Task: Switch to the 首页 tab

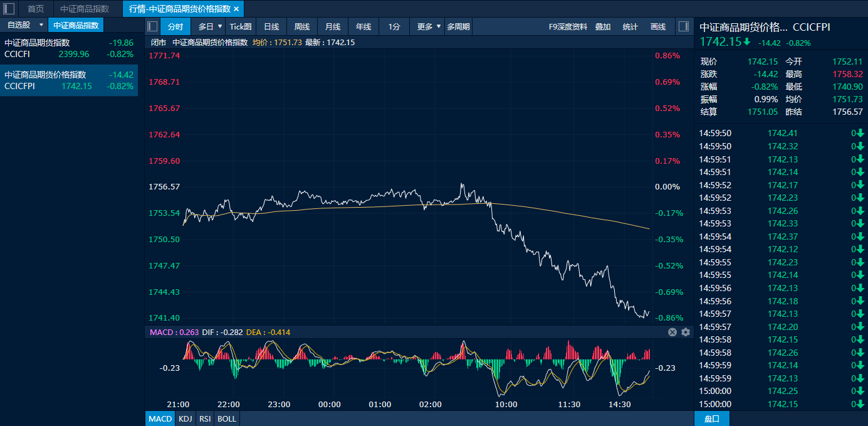Action: [x=36, y=9]
